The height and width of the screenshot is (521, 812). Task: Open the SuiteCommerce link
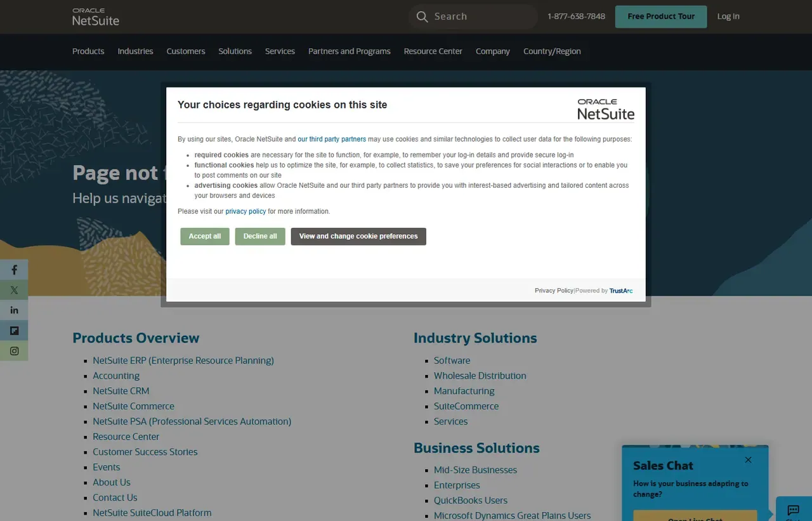[466, 406]
